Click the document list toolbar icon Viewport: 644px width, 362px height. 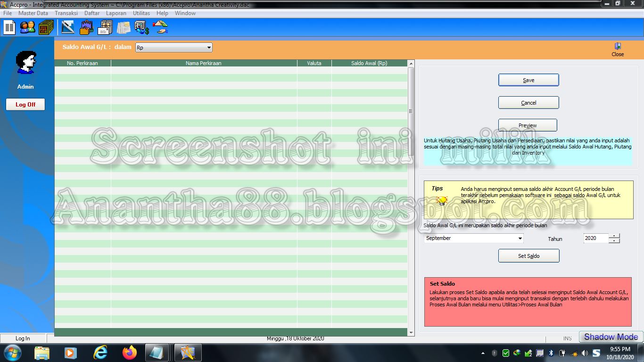click(x=9, y=28)
